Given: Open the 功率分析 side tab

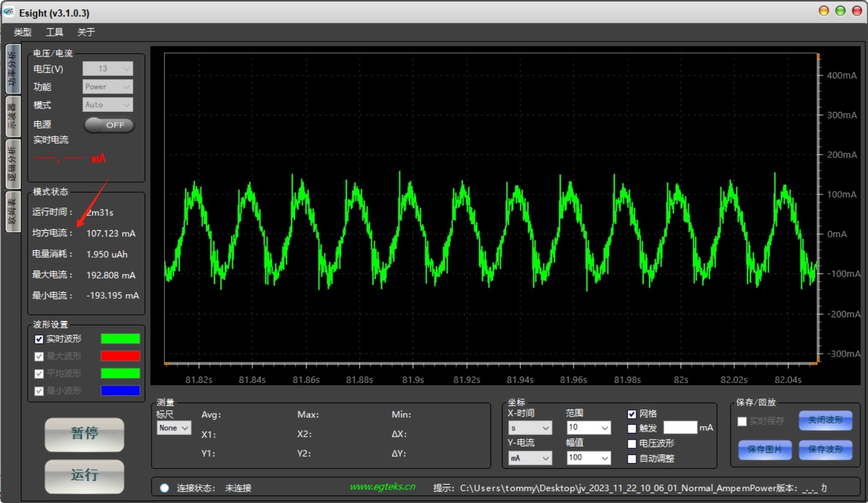Looking at the screenshot, I should coord(12,69).
